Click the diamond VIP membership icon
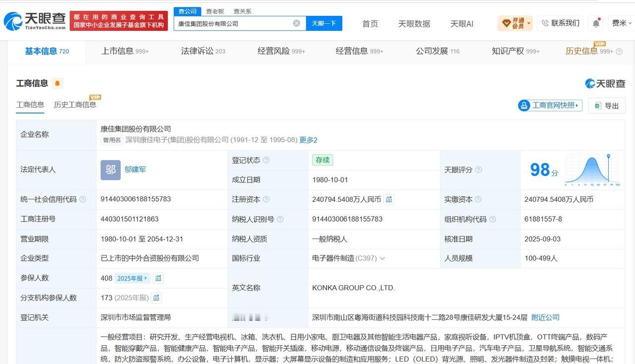635x364 pixels. tap(507, 23)
